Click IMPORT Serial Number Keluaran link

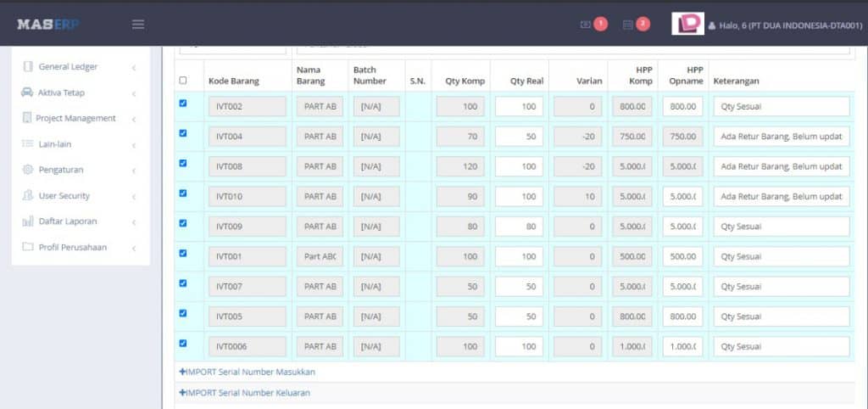tap(244, 393)
